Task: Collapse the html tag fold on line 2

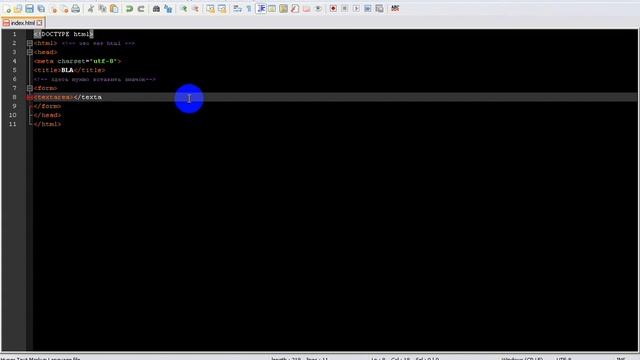Action: point(30,43)
